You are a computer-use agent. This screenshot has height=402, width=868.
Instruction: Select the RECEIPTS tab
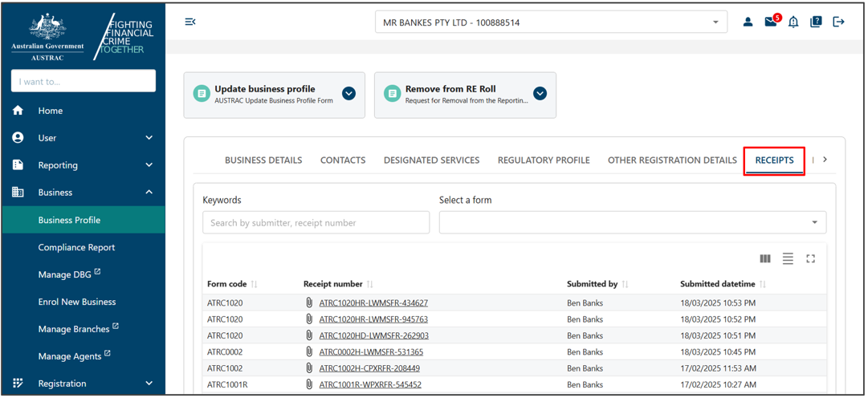(x=775, y=160)
